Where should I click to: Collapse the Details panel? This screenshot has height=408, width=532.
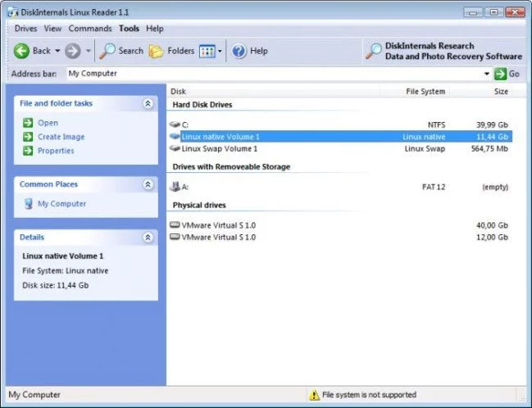148,237
